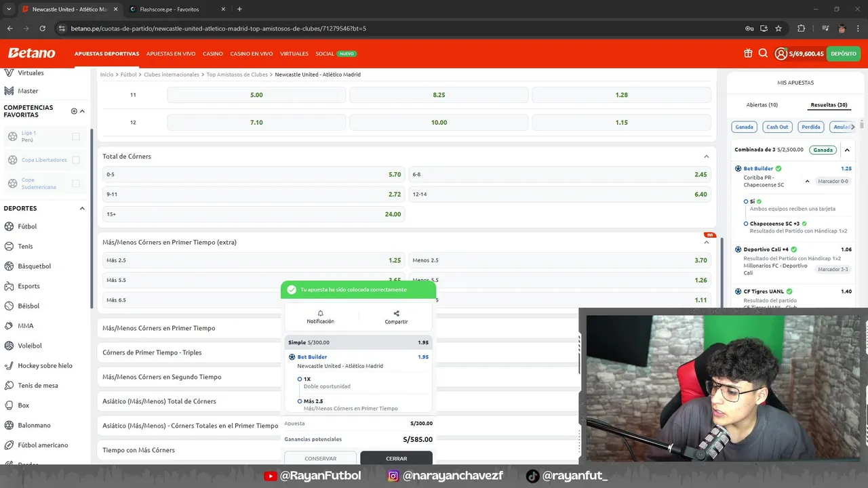Screen dimensions: 868x488
Task: Open the Fútbol breadcrumb link
Action: (128, 75)
